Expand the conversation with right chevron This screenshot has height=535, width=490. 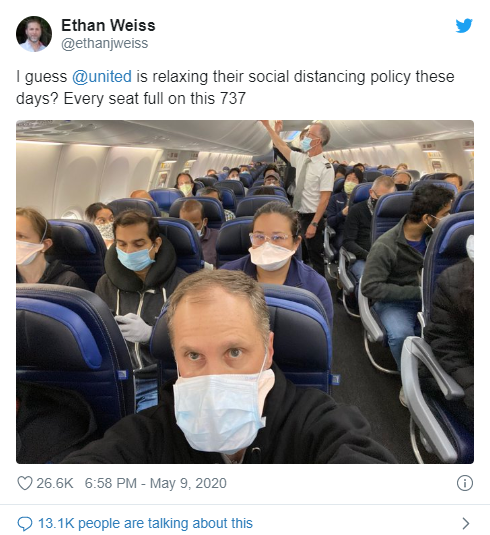[x=465, y=523]
